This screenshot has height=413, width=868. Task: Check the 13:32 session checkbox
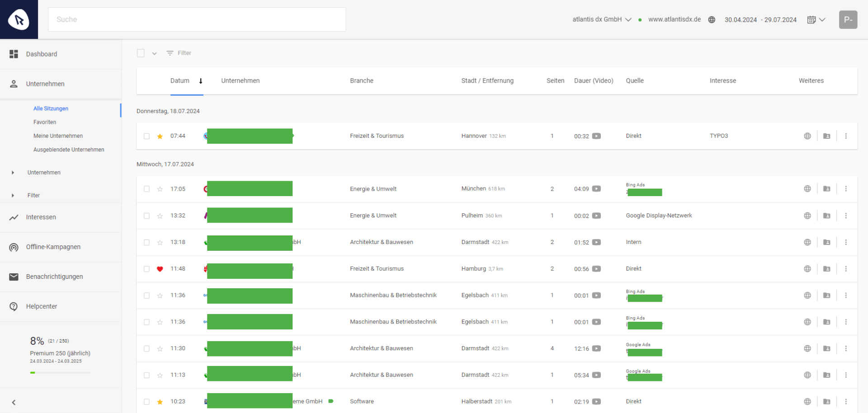point(146,216)
